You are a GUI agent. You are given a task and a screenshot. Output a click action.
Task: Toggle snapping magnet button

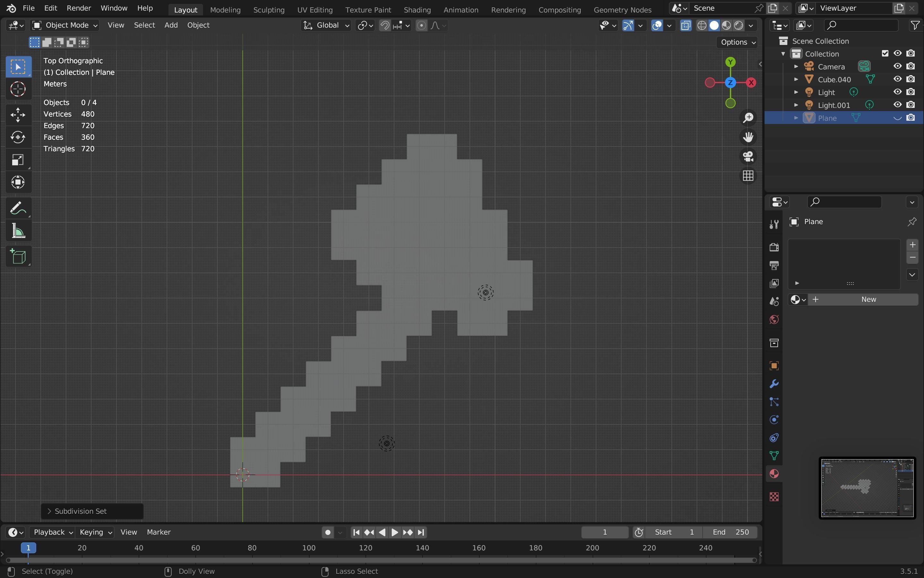(x=385, y=25)
